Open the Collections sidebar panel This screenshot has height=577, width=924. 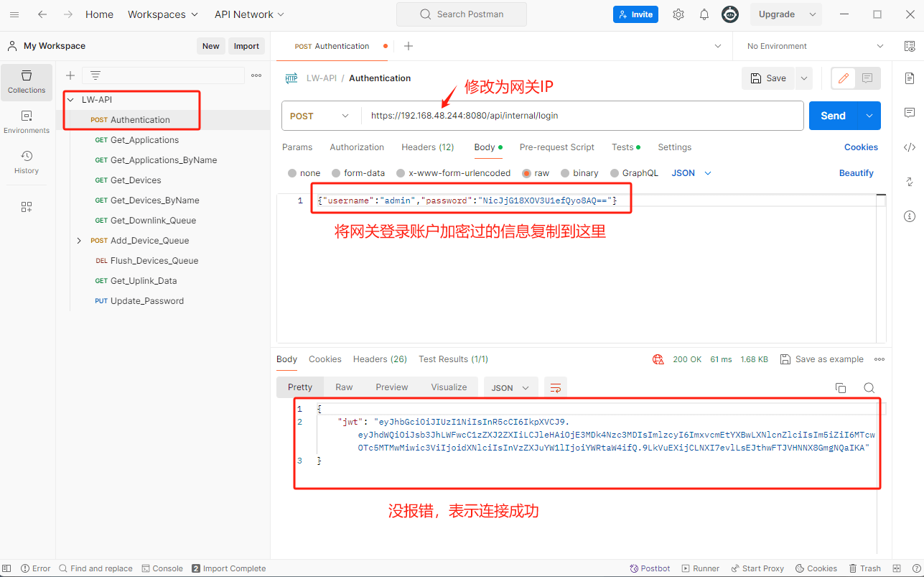point(27,82)
